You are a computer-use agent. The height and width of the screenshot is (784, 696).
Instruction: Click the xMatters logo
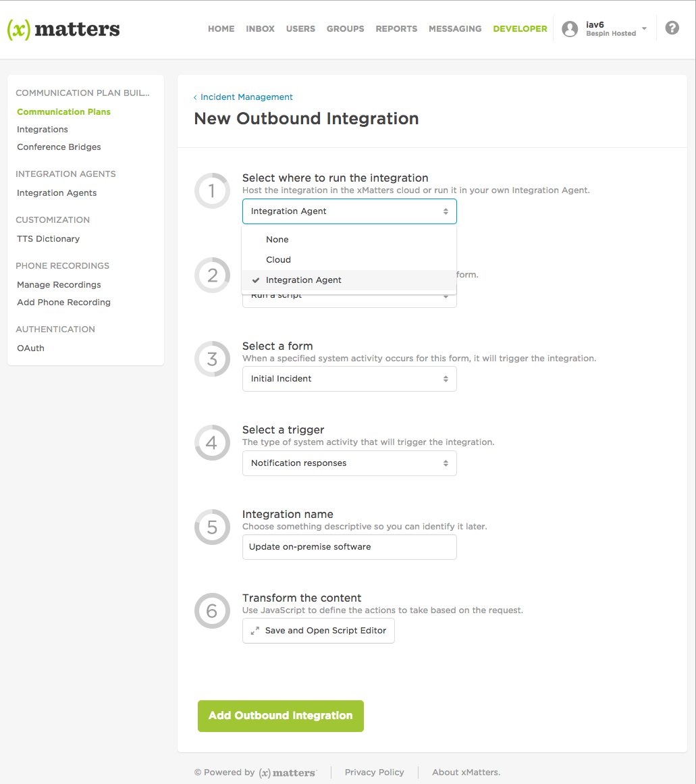63,29
